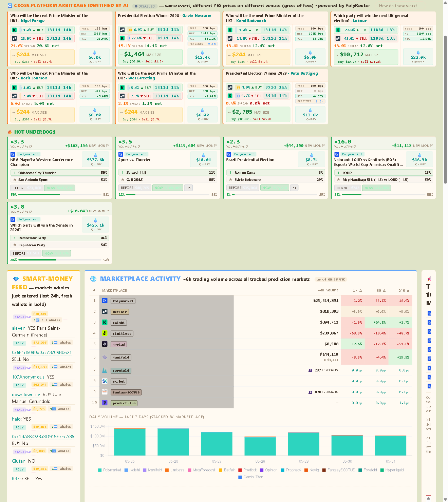Open the Pete Buttigieg market link
The width and height of the screenshot is (448, 502).
click(304, 73)
